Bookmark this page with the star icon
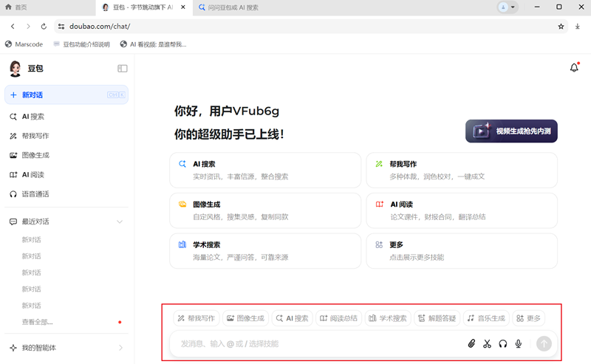This screenshot has width=591, height=364. [561, 26]
